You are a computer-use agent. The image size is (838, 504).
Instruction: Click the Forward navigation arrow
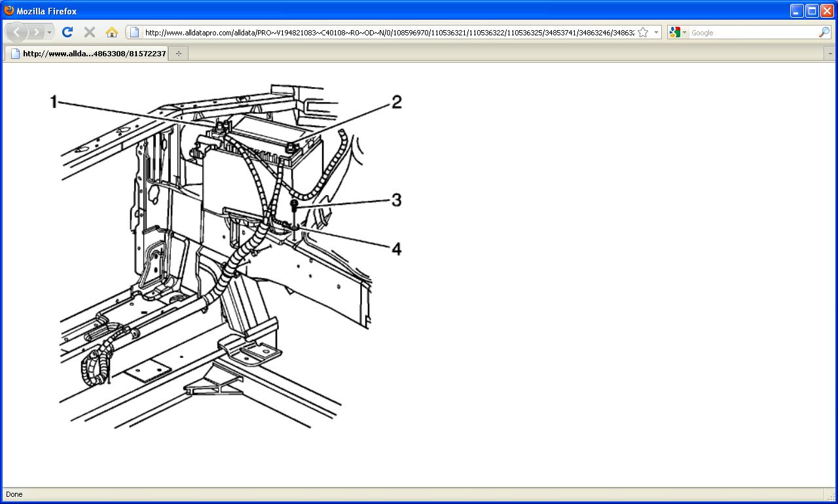click(x=37, y=32)
